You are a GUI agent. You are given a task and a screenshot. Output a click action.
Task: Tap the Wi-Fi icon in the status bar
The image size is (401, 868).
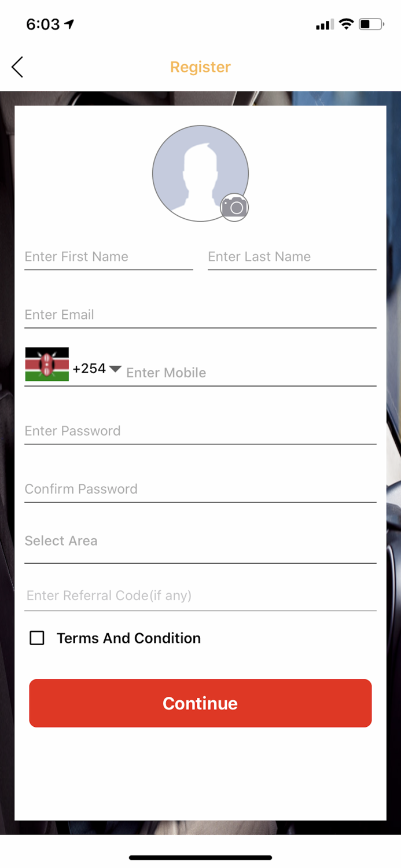click(x=346, y=24)
